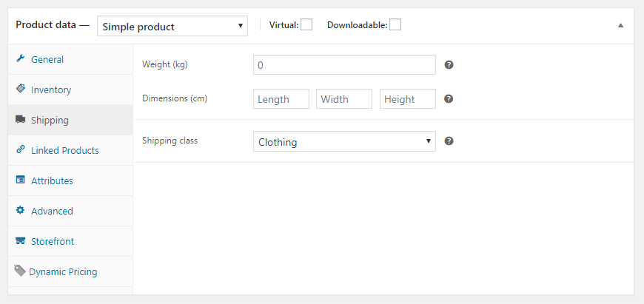
Task: Open the Inventory tab
Action: [70, 89]
